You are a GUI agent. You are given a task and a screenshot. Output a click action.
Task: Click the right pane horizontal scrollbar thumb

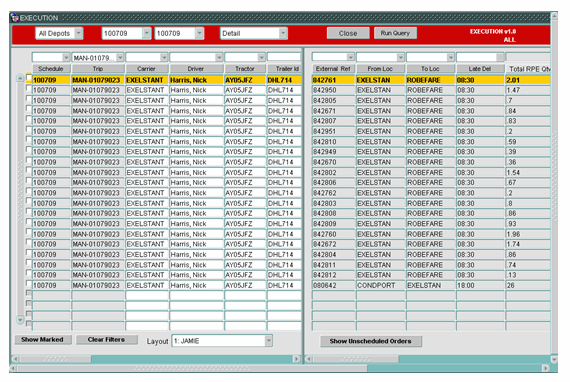point(356,359)
